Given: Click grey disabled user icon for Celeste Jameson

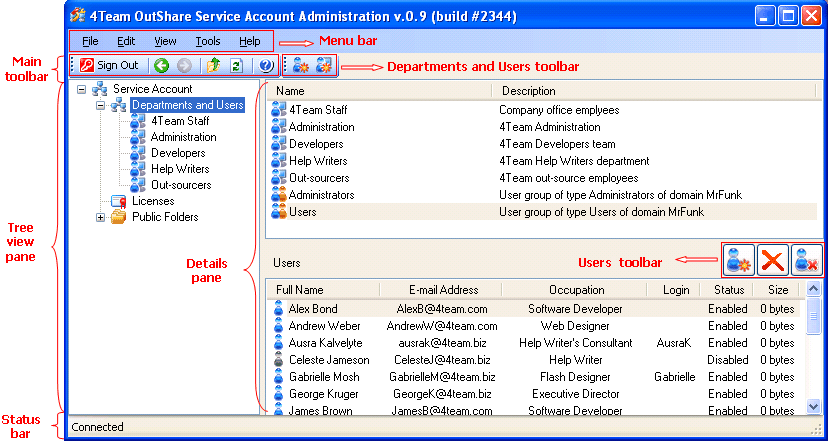Looking at the screenshot, I should (279, 360).
